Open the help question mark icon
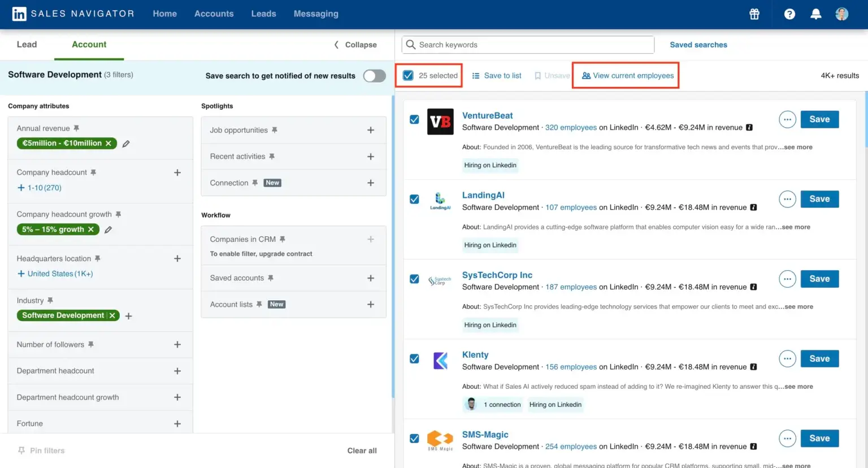Image resolution: width=868 pixels, height=468 pixels. click(x=789, y=14)
